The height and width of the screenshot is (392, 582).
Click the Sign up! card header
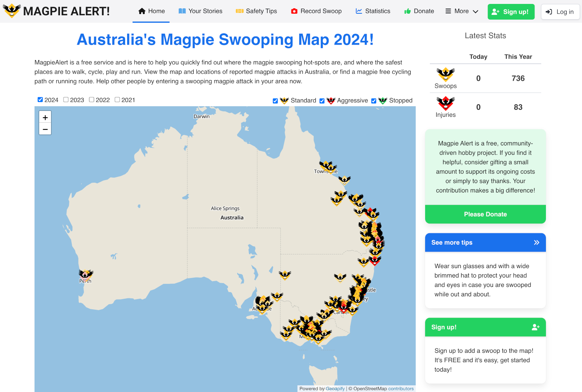click(x=486, y=327)
